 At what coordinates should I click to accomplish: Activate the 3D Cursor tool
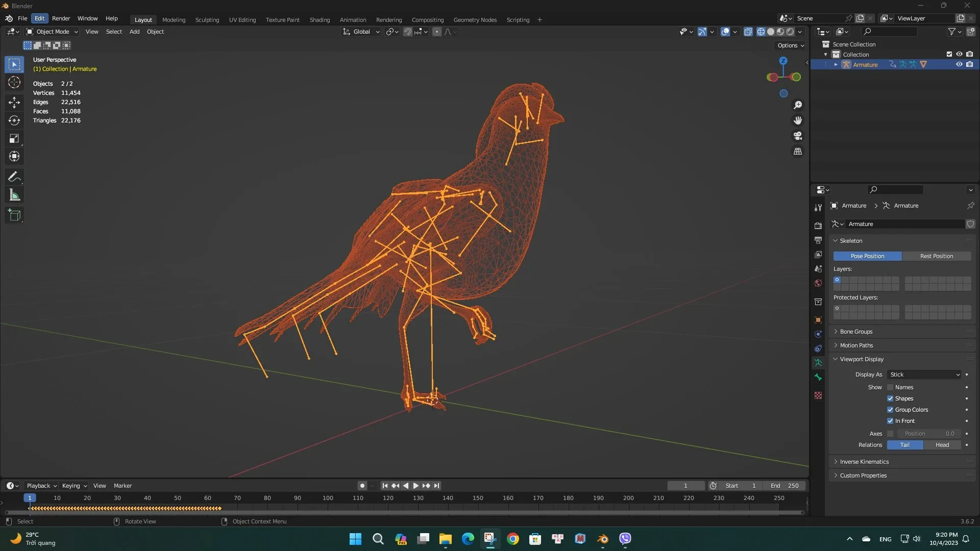[14, 82]
